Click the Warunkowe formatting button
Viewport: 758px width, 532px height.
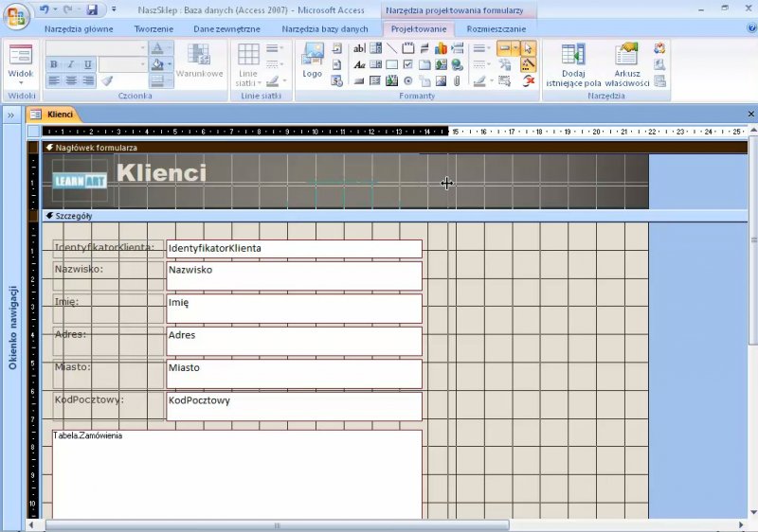coord(199,62)
